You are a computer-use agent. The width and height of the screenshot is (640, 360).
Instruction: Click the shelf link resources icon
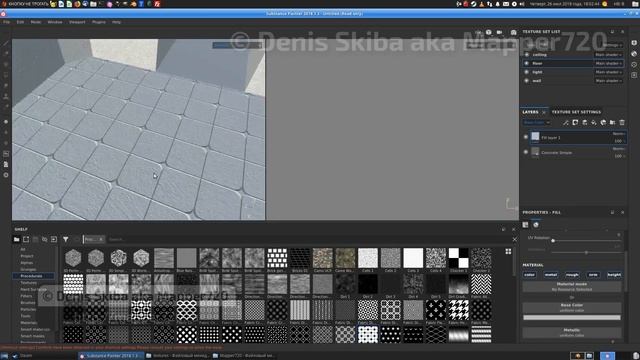(44, 239)
